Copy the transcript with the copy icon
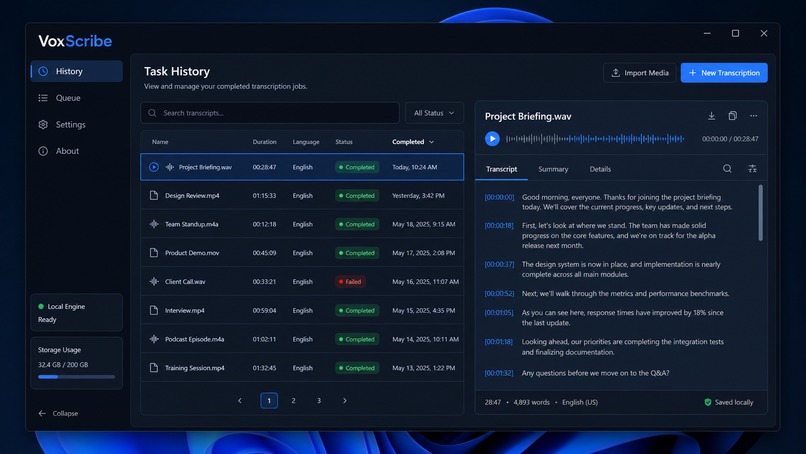Image resolution: width=806 pixels, height=454 pixels. pos(732,116)
